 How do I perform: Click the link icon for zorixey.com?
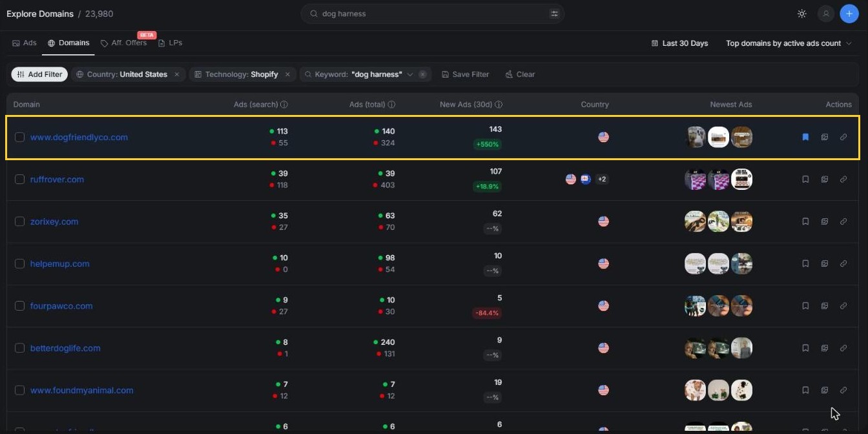click(843, 222)
